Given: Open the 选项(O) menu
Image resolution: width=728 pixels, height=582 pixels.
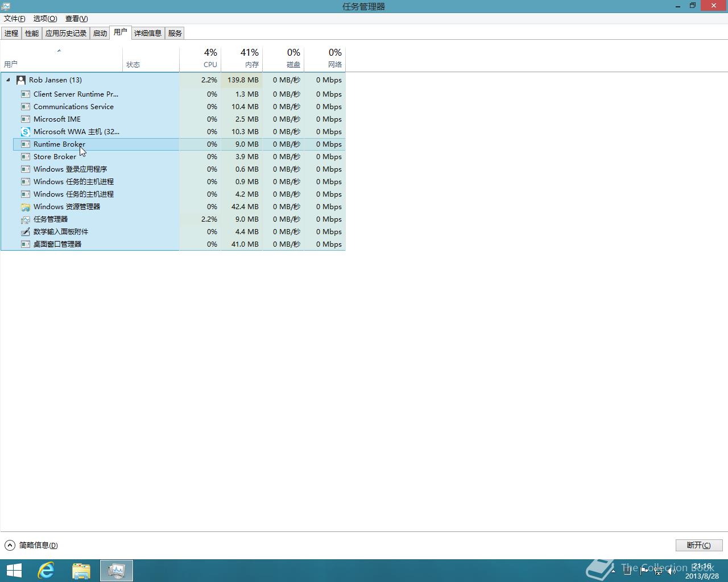Looking at the screenshot, I should click(x=45, y=19).
